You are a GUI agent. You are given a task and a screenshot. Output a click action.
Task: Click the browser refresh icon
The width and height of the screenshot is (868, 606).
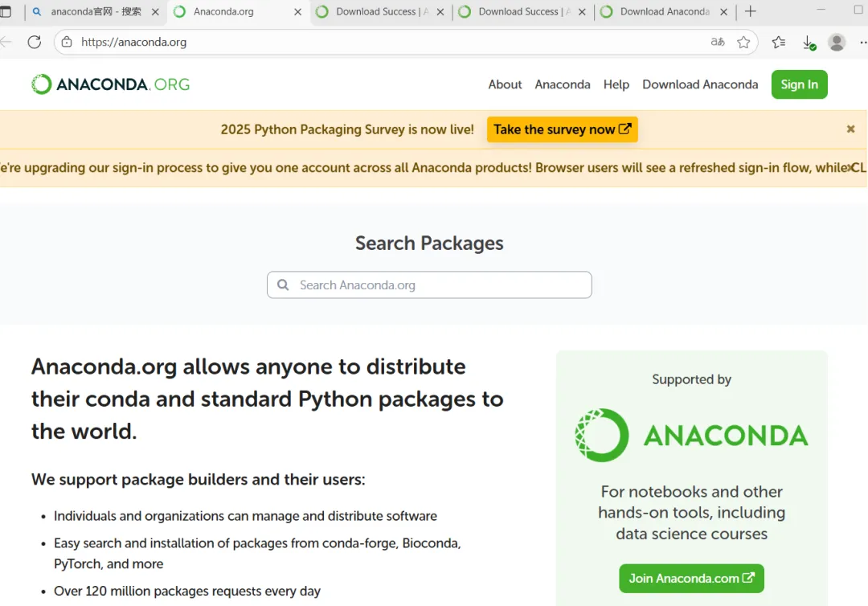35,42
